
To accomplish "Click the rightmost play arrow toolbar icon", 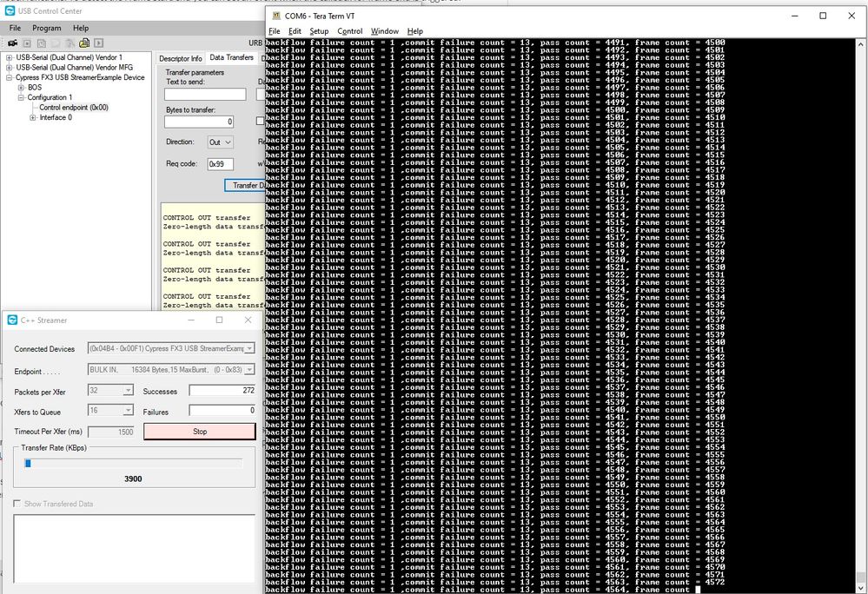I will pyautogui.click(x=98, y=43).
